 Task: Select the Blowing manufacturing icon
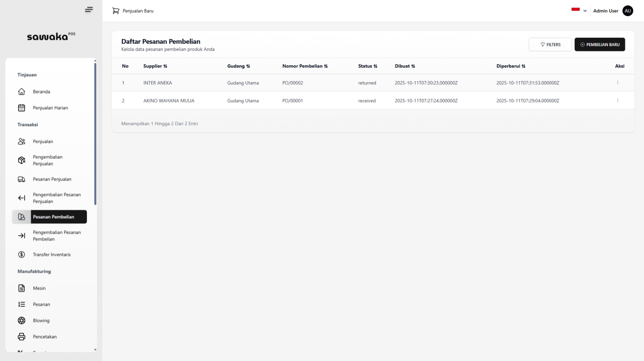22,320
